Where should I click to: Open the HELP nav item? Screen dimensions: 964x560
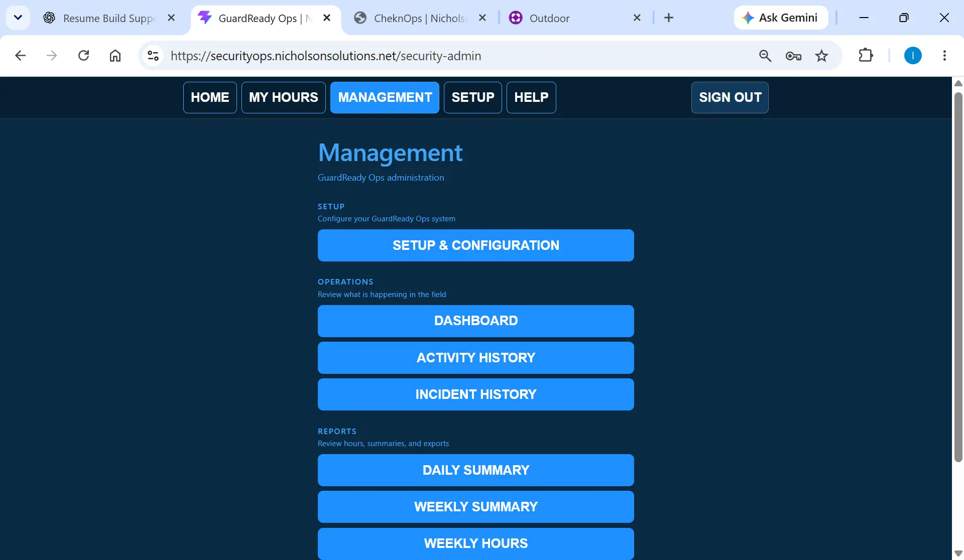pyautogui.click(x=531, y=97)
